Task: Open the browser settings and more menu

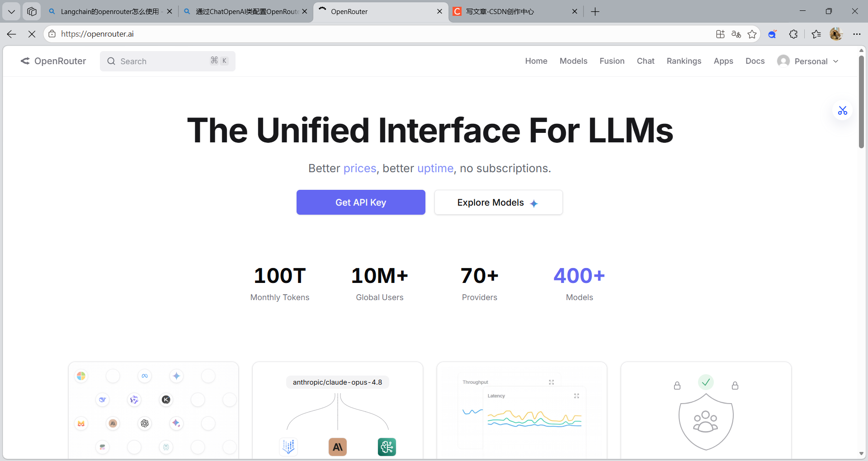Action: point(857,34)
